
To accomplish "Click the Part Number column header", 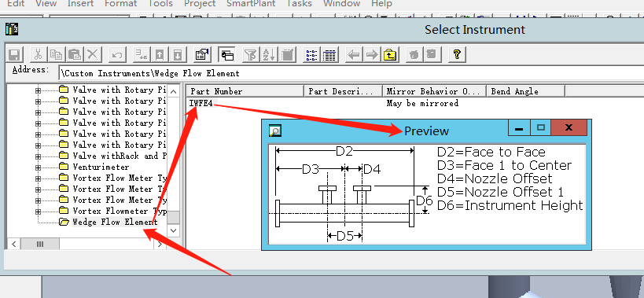I will 245,91.
